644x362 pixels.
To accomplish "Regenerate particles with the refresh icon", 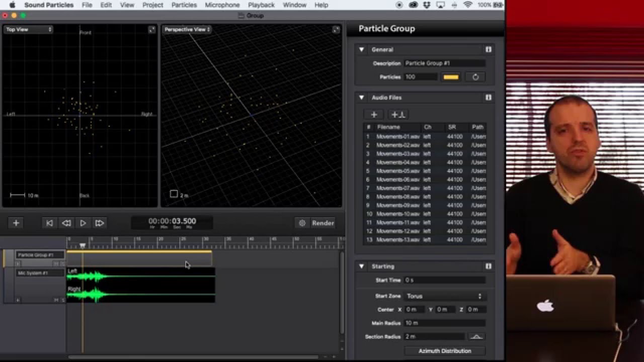I will pos(475,77).
